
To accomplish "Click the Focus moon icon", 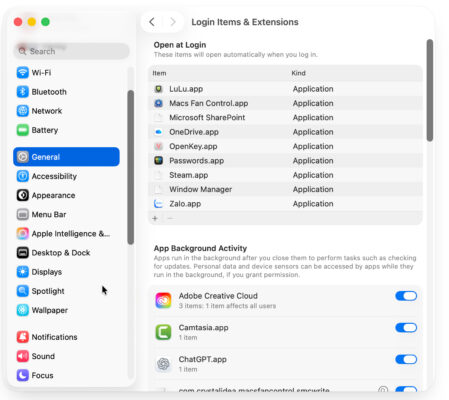I will 23,375.
